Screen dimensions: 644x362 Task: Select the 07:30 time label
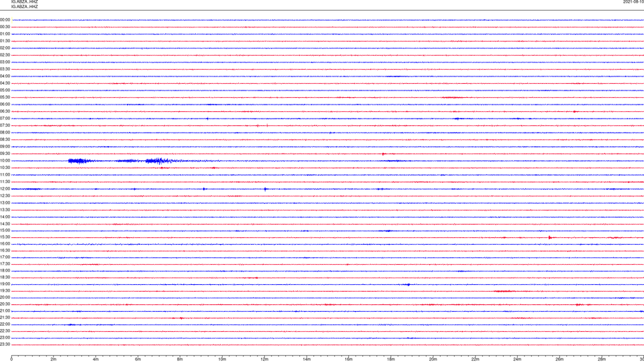tap(5, 125)
